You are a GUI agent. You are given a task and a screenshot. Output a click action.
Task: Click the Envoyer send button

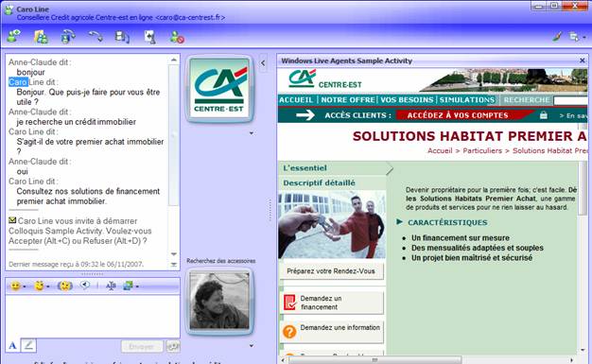tap(142, 346)
